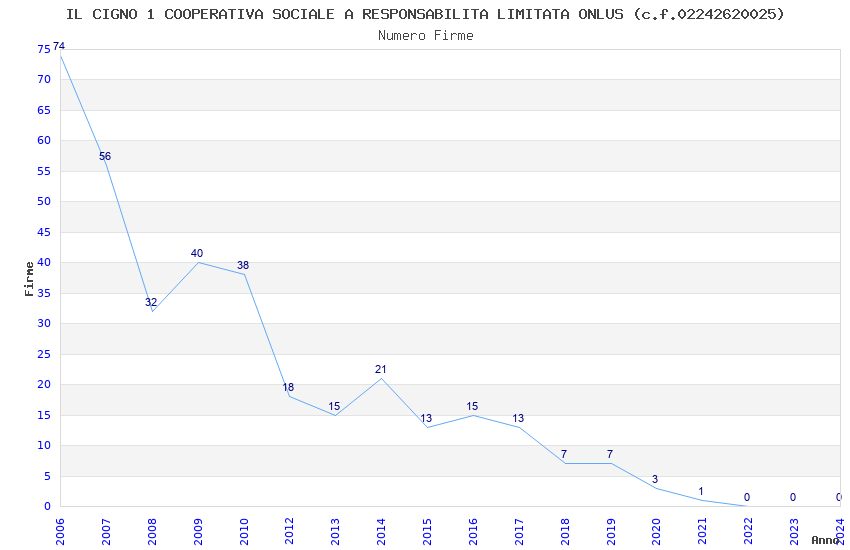Click y-axis tick value 30
Image resolution: width=850 pixels, height=550 pixels.
[x=44, y=323]
